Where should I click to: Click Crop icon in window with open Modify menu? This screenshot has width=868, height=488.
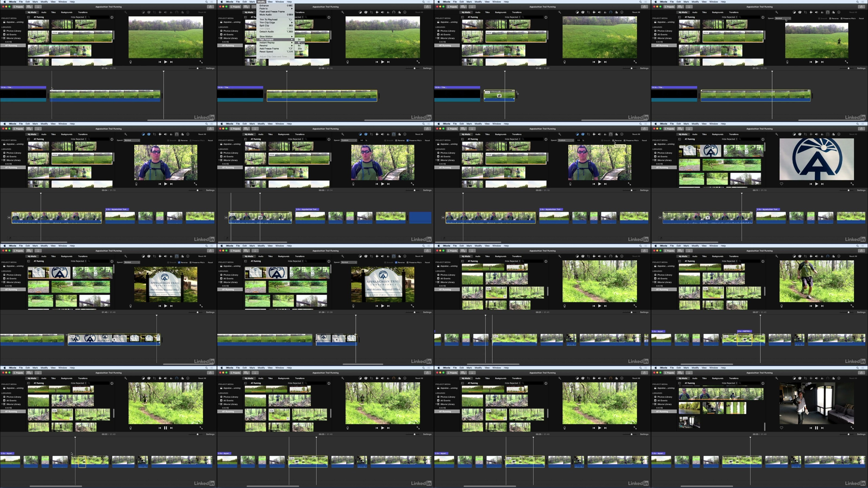click(x=371, y=12)
